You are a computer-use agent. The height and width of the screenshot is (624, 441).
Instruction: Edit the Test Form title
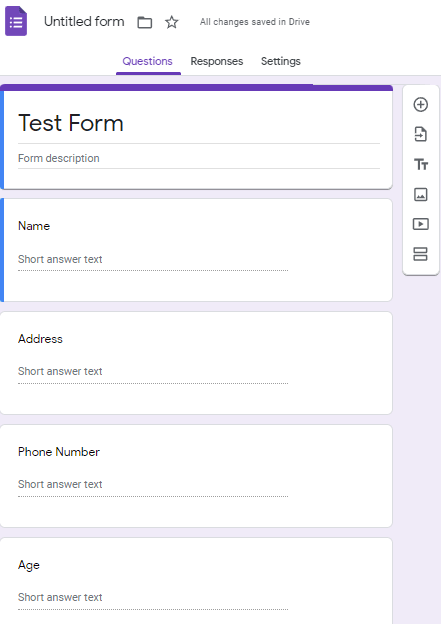click(71, 123)
